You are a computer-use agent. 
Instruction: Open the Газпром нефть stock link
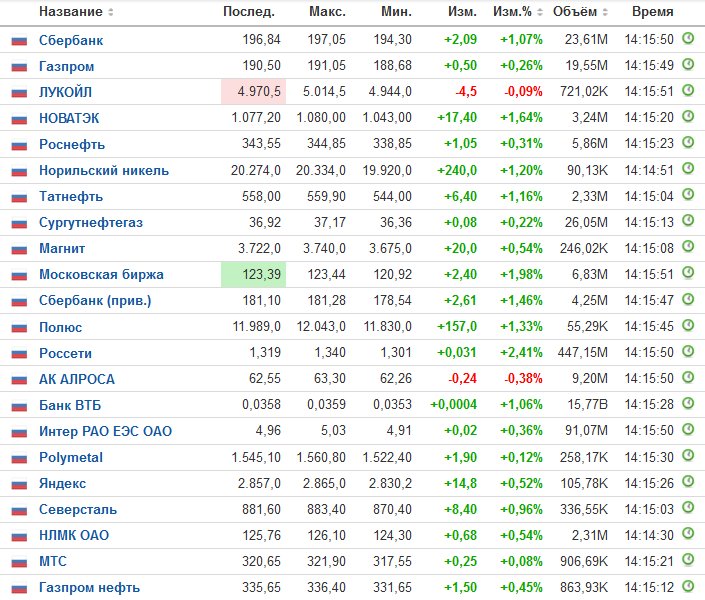[89, 587]
